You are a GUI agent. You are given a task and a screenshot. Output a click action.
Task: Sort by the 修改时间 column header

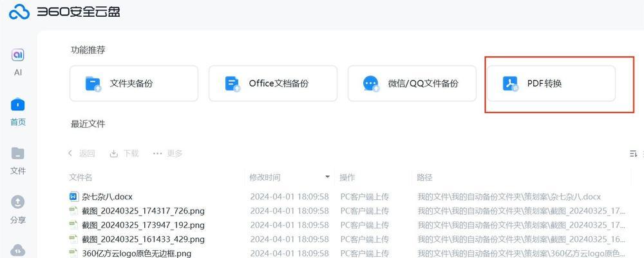pos(265,177)
